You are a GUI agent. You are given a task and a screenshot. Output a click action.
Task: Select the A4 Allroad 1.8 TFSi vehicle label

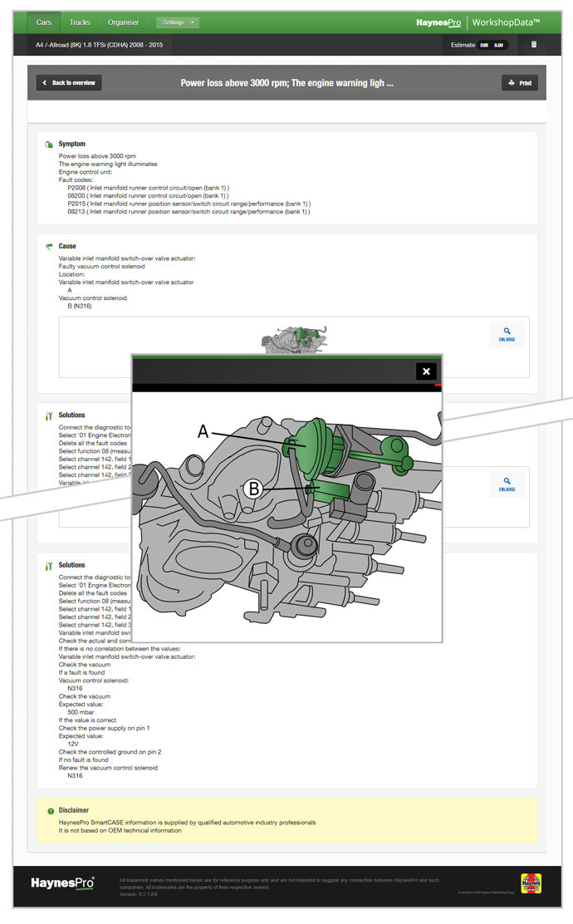tap(100, 45)
